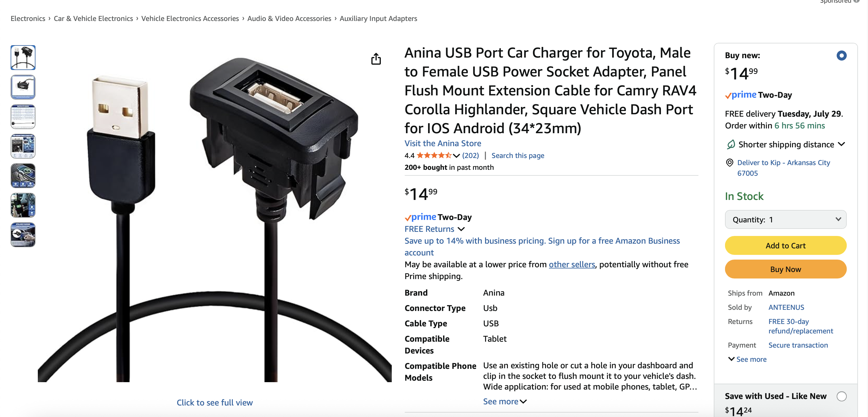Visit the Anina Store link
868x417 pixels.
(x=443, y=143)
